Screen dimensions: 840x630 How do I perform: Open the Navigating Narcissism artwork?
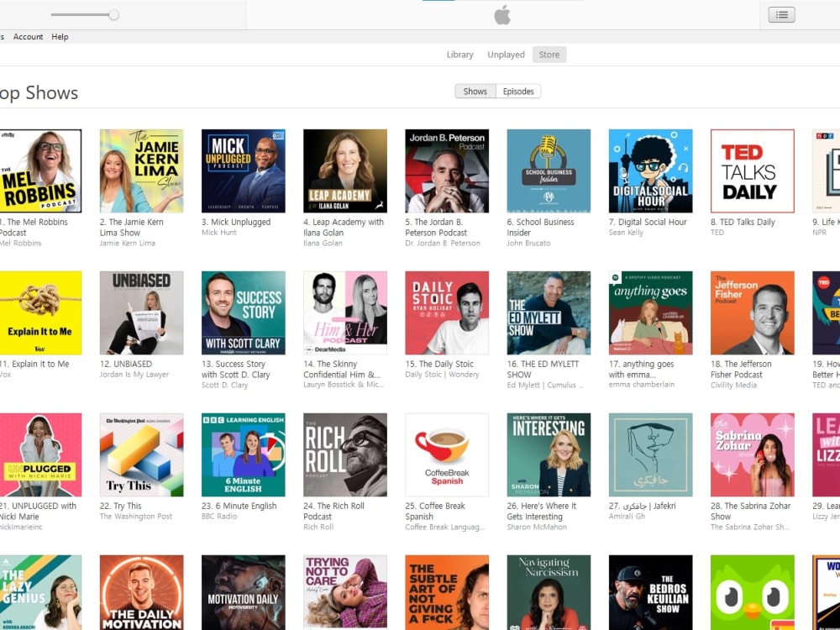(549, 592)
